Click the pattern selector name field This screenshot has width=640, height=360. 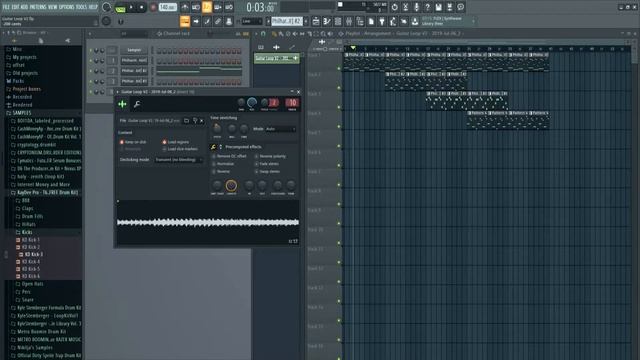point(287,21)
